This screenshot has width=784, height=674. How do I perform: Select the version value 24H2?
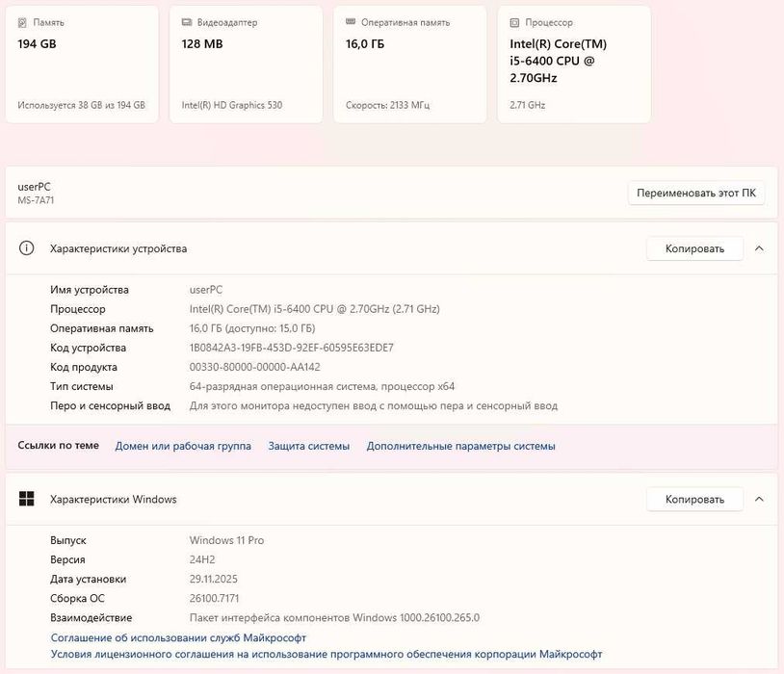click(202, 559)
